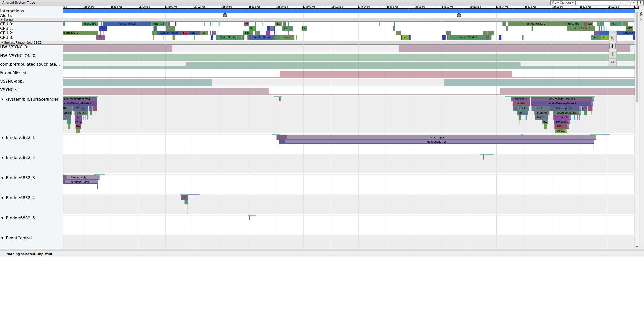Open the View Options dropdown

[562, 3]
